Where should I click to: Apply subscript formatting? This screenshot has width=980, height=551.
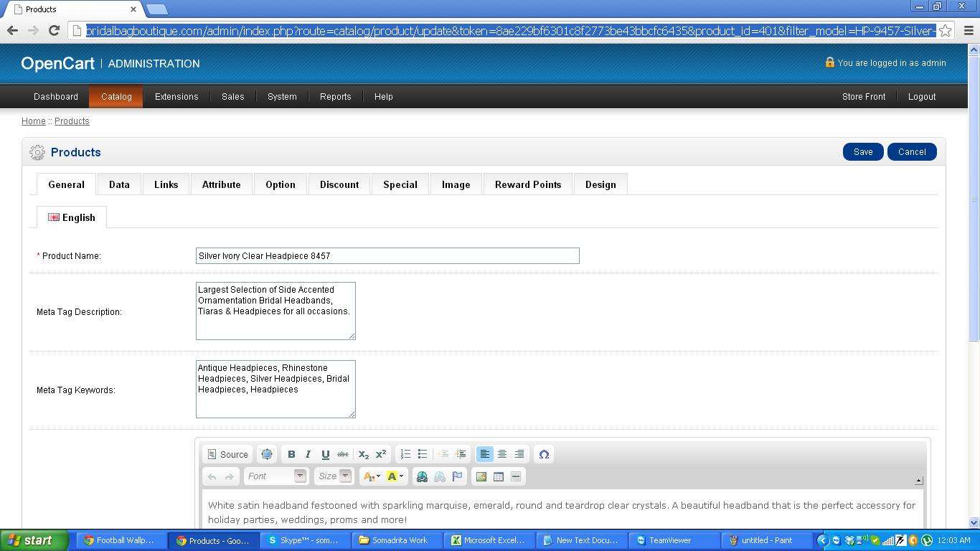364,454
